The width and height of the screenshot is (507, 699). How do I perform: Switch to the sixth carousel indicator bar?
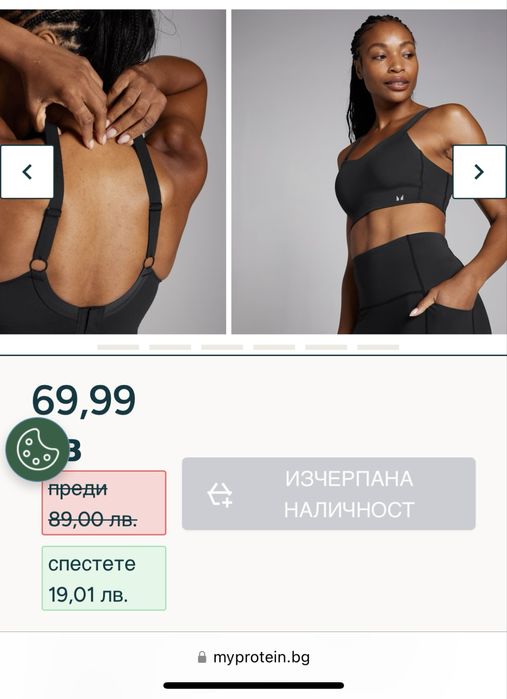point(378,347)
